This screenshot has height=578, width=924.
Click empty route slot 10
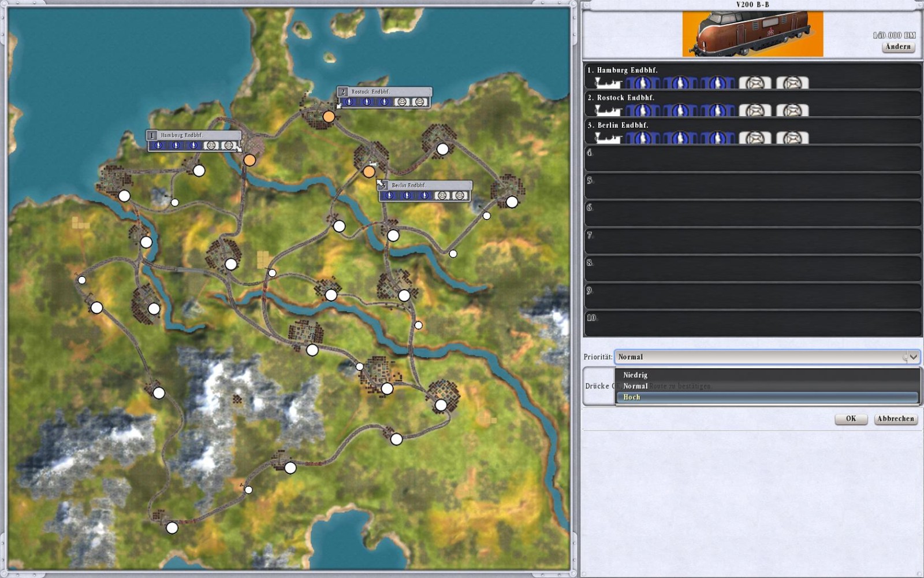pos(752,324)
